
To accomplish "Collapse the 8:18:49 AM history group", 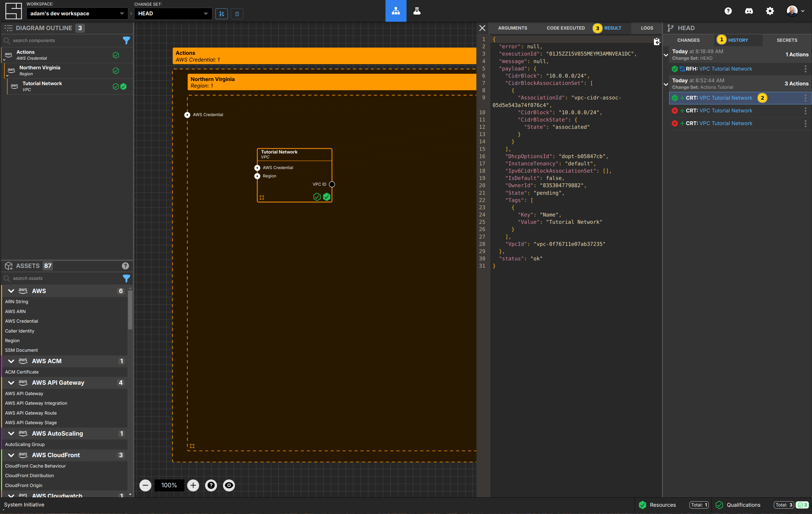I will coord(666,55).
